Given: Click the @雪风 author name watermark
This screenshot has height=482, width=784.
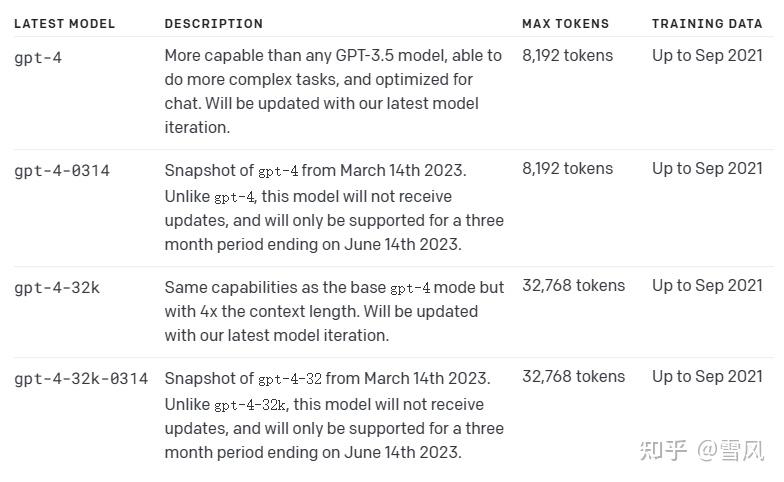Looking at the screenshot, I should coord(732,450).
